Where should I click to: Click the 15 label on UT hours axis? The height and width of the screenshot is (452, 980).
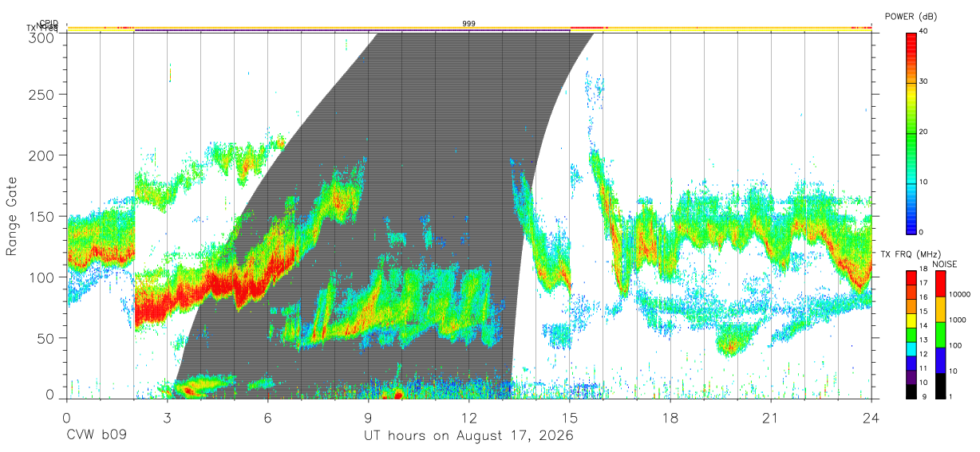pos(570,417)
